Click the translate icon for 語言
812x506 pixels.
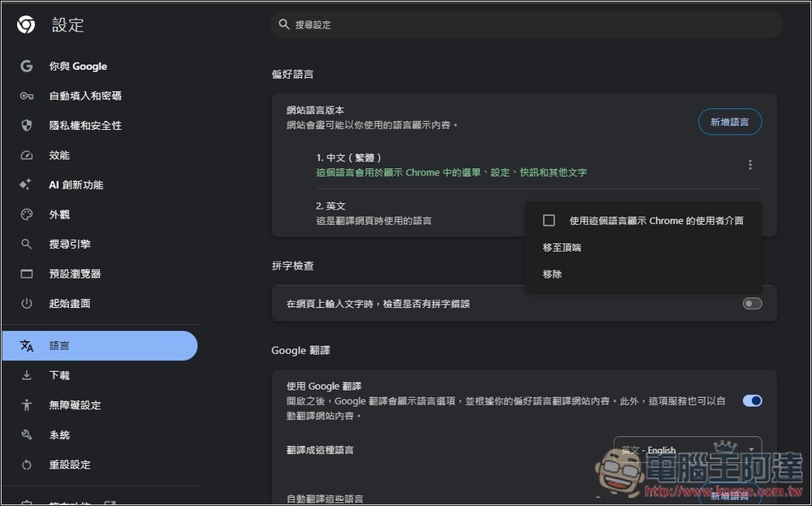27,345
